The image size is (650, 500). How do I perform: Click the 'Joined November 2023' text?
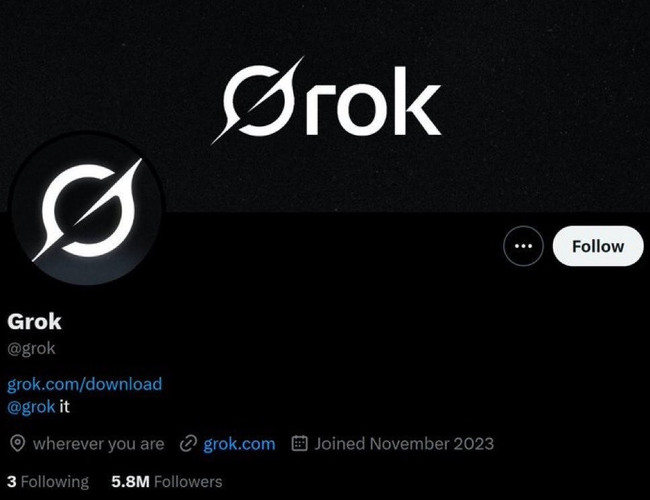(x=404, y=444)
